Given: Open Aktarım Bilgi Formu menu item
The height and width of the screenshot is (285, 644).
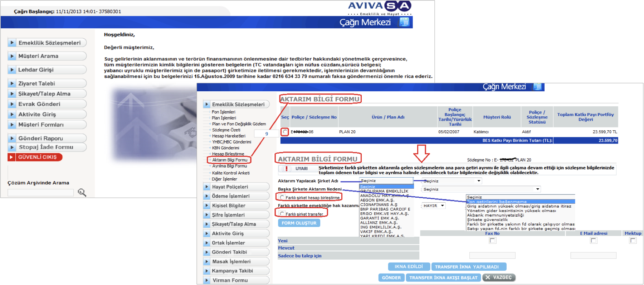Looking at the screenshot, I should point(230,160).
